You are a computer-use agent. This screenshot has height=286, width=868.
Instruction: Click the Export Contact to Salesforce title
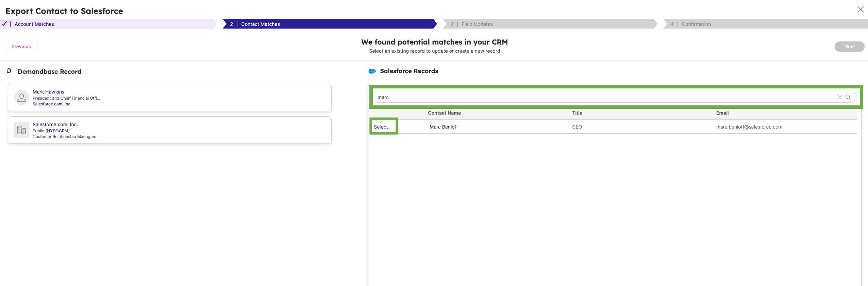[64, 11]
